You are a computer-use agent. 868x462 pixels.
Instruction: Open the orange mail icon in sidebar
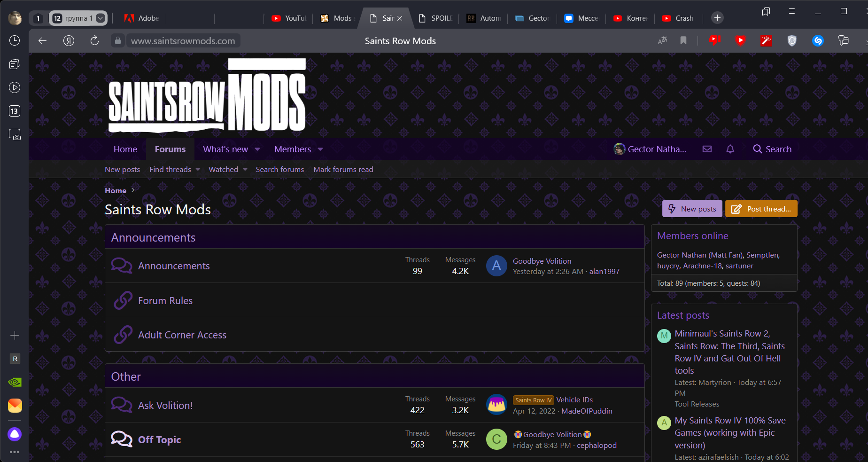[x=15, y=406]
